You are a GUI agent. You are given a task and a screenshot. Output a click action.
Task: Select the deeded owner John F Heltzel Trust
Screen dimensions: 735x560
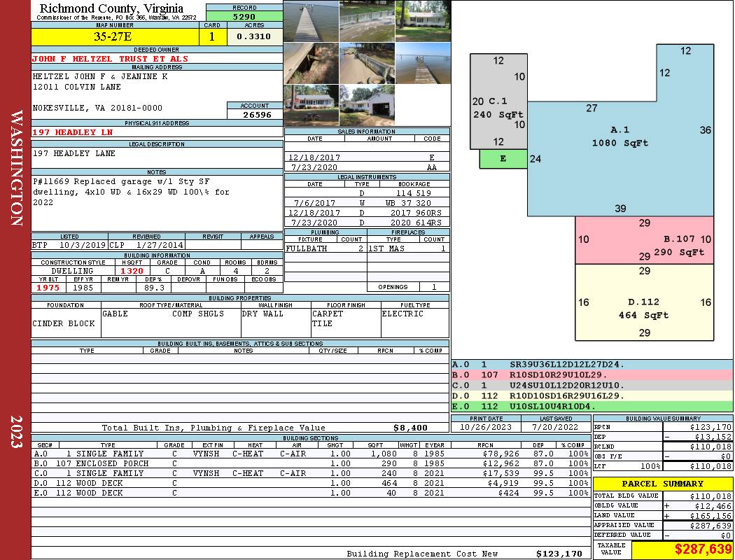[x=111, y=59]
